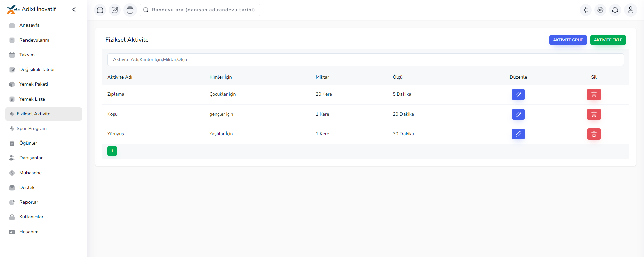Click the 20 Kere quantity cell
The image size is (644, 257).
(324, 94)
